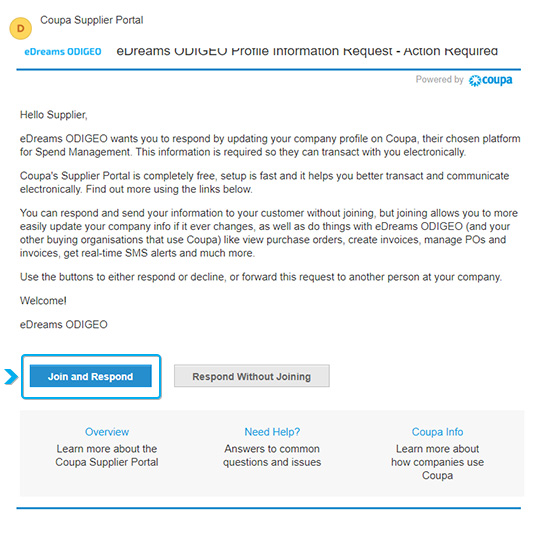Select the Coupa Supplier Portal sender name

coord(92,20)
